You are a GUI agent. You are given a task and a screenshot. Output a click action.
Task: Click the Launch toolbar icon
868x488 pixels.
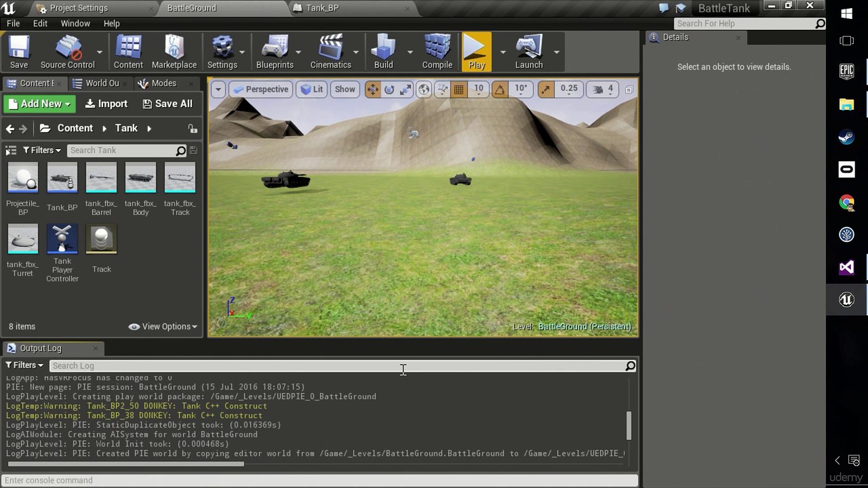coord(529,52)
